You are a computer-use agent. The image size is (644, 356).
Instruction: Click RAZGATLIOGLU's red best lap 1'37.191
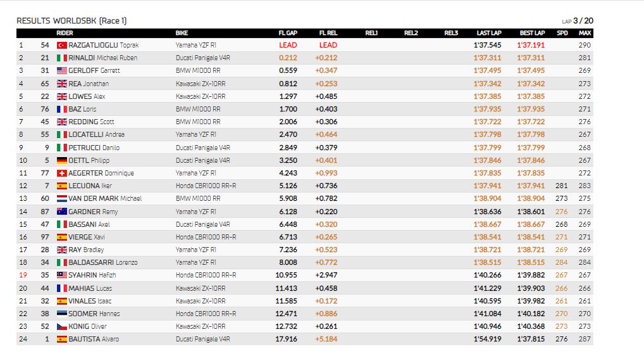pos(531,45)
